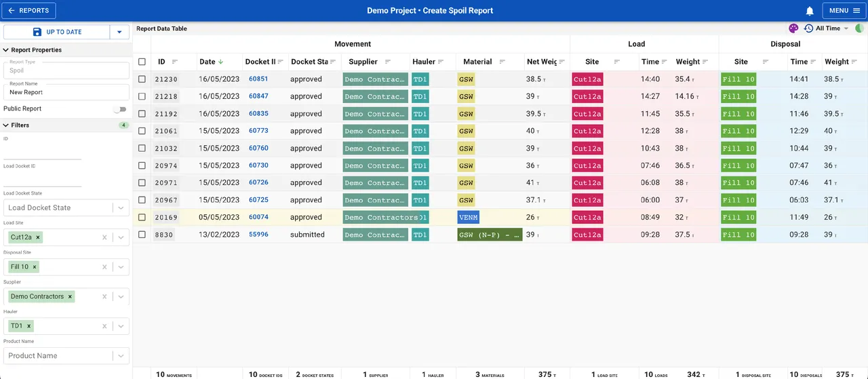The image size is (868, 379).
Task: Click the 'submitted' docket state cell
Action: [x=307, y=235]
